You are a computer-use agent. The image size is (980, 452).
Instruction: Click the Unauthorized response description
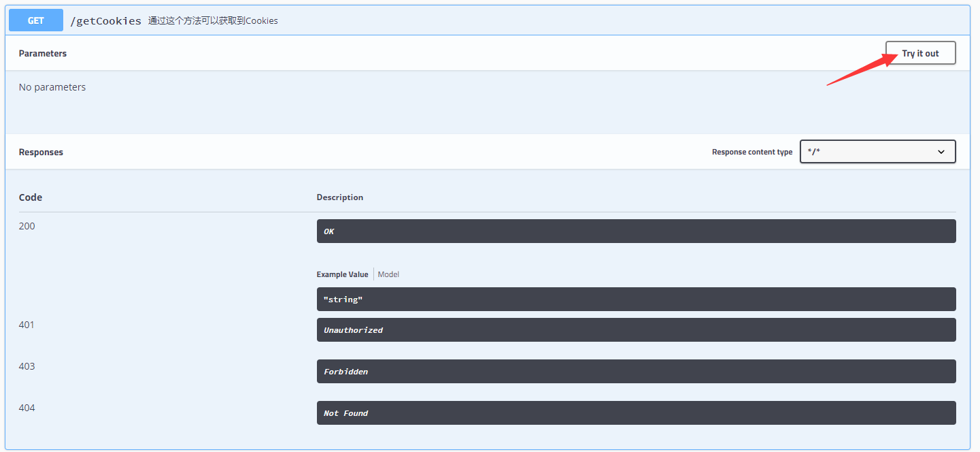(x=636, y=329)
